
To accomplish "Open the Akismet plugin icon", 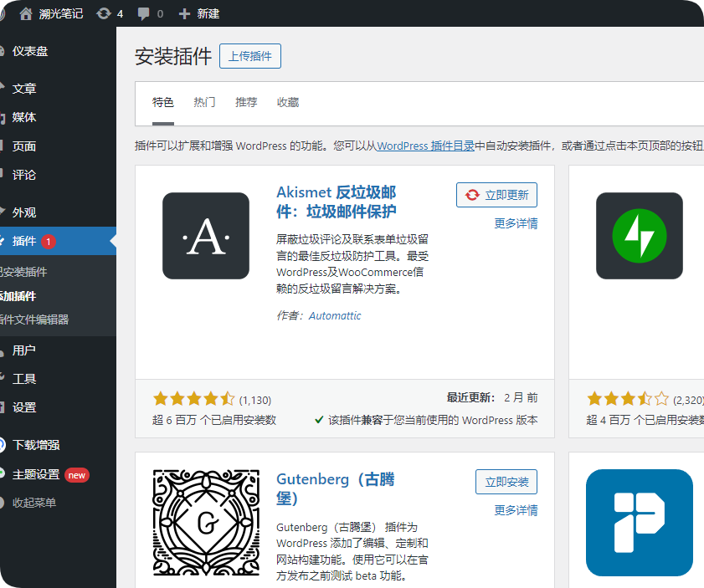I will click(206, 236).
